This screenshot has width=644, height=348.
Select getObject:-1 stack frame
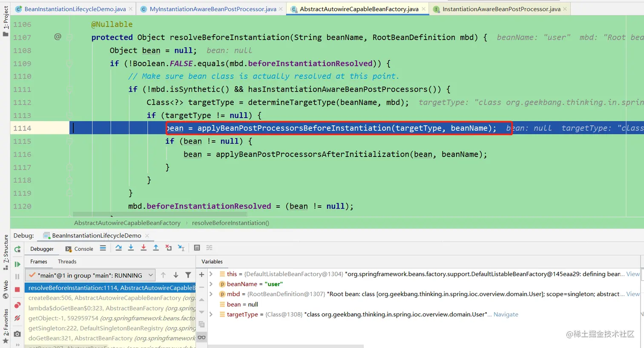click(x=110, y=318)
